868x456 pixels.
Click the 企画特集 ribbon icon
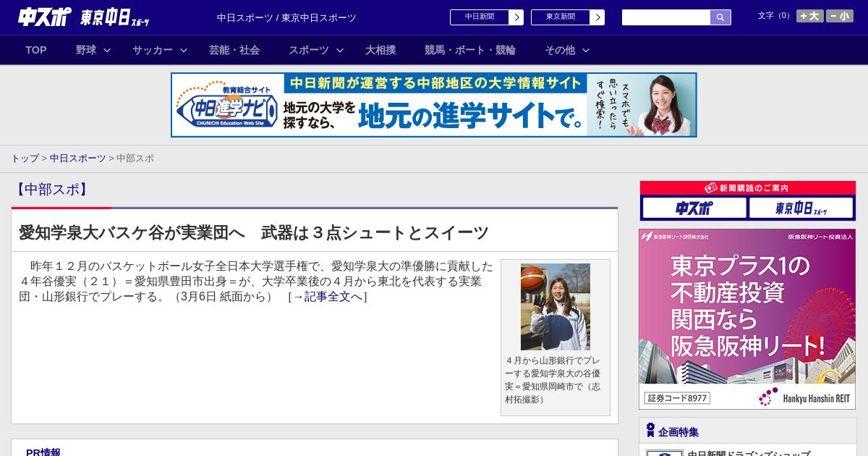(650, 431)
